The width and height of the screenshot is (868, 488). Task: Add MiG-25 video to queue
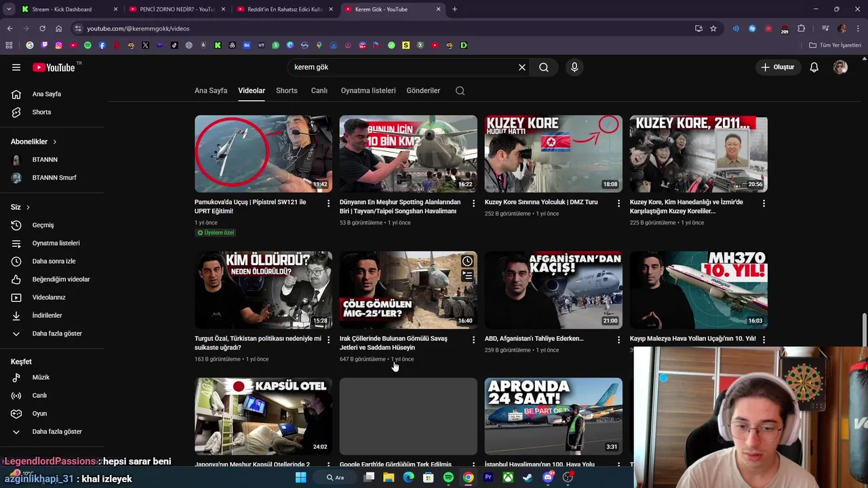coord(467,275)
